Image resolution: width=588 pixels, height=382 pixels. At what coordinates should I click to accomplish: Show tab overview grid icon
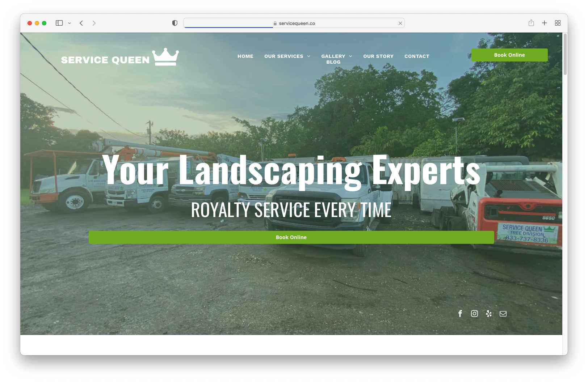coord(558,23)
